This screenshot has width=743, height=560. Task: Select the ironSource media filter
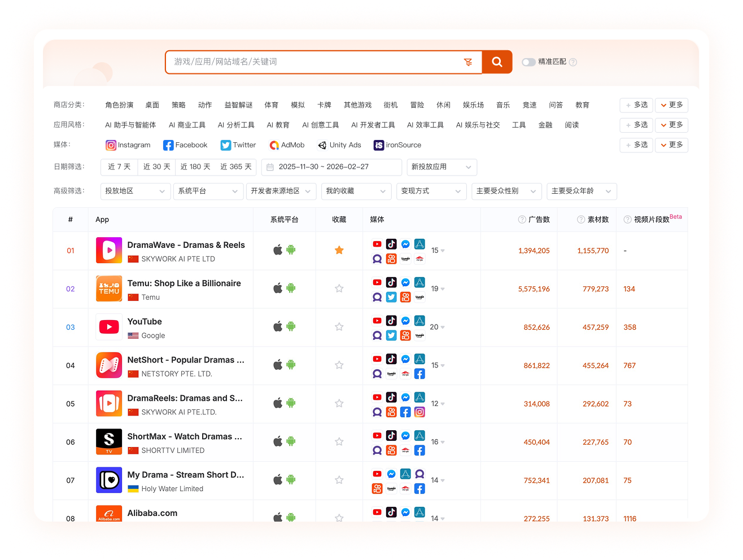[x=397, y=145]
